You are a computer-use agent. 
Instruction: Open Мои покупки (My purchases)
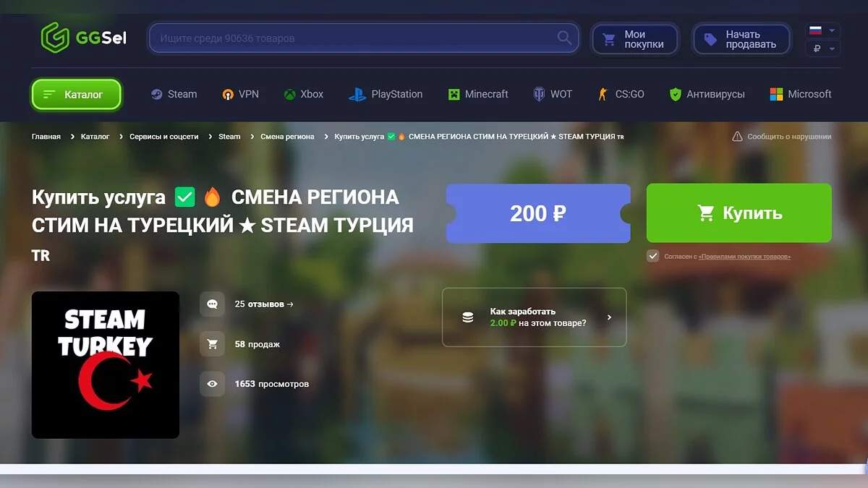(634, 39)
